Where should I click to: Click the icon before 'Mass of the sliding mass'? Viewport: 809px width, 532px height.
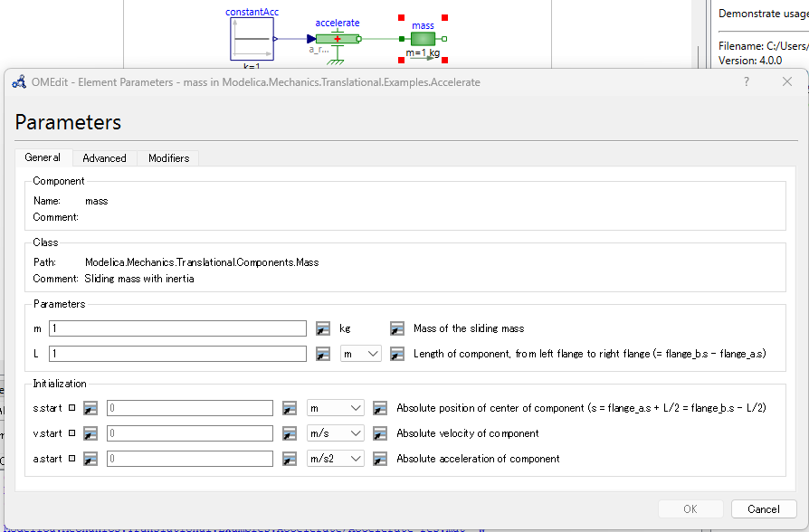[x=396, y=328]
